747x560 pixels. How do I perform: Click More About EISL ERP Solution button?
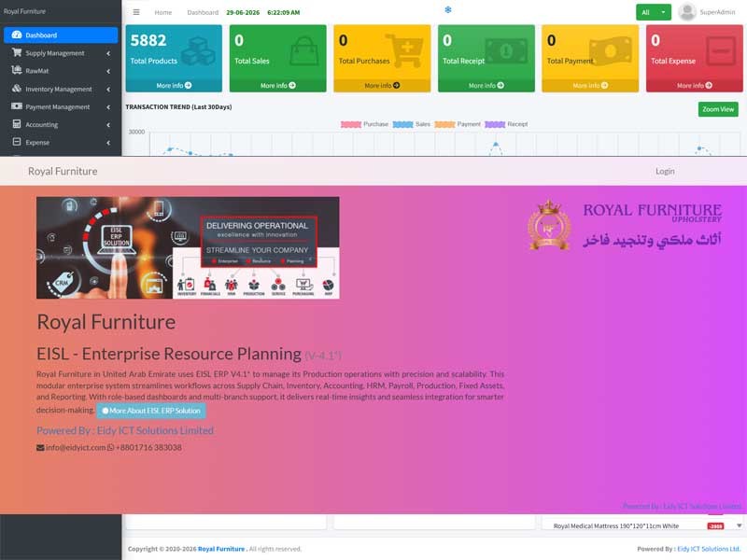pyautogui.click(x=151, y=411)
